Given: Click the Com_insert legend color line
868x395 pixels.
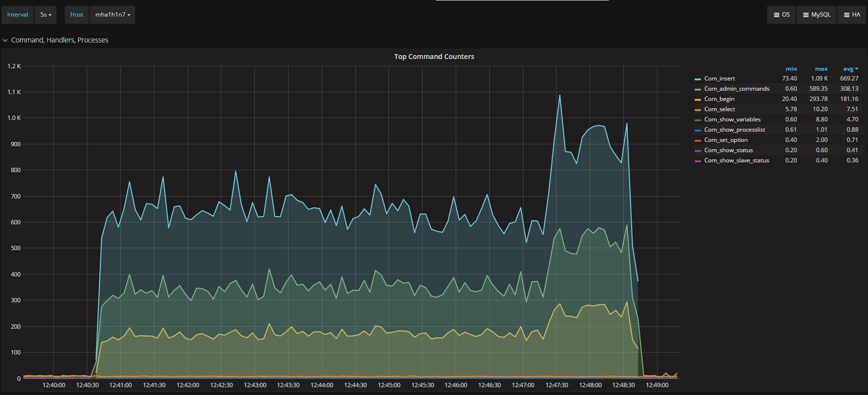Looking at the screenshot, I should pyautogui.click(x=698, y=79).
